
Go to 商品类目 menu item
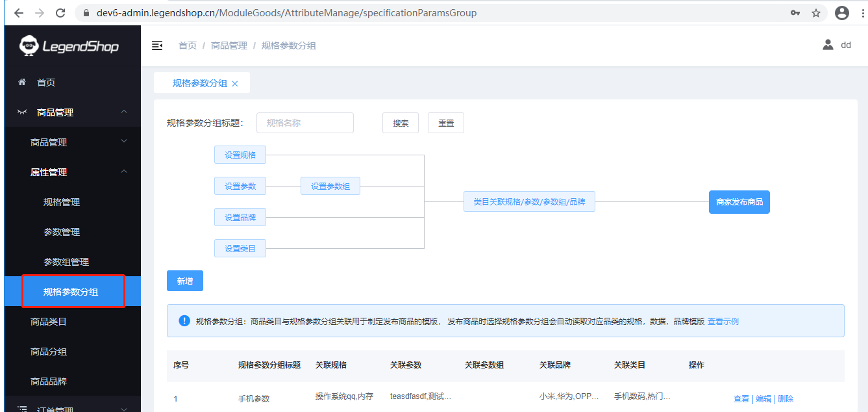coord(49,322)
